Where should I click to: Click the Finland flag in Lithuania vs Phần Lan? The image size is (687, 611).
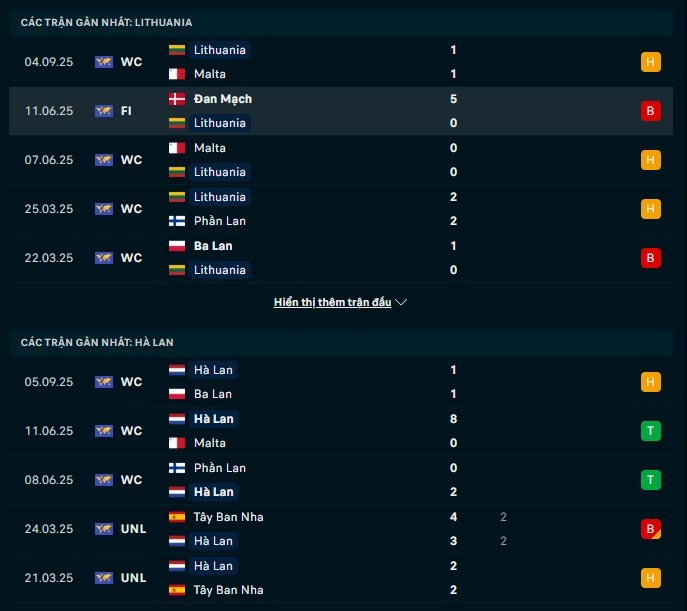[x=177, y=221]
